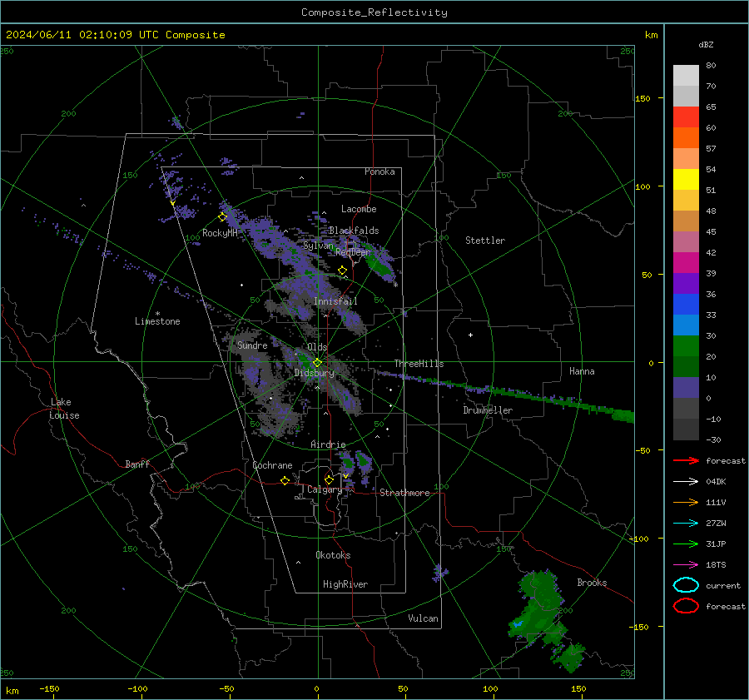Viewport: 749px width, 700px height.
Task: Click the Sylvan label
Action: tap(318, 246)
